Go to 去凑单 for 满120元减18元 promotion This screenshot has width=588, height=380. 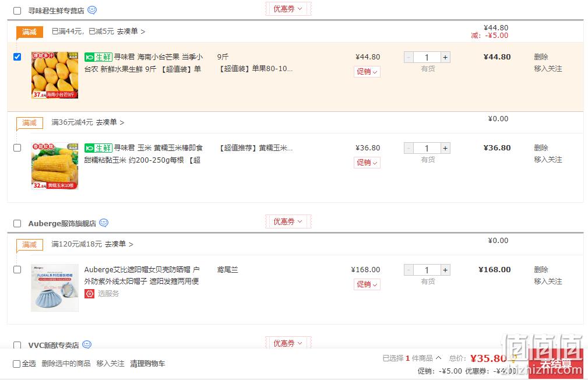(x=119, y=244)
